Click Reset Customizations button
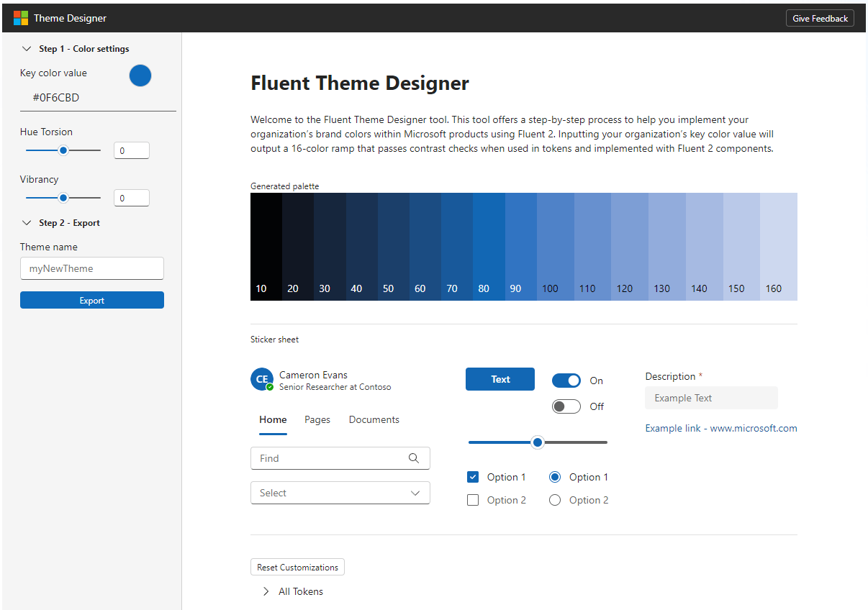The image size is (868, 610). 297,567
